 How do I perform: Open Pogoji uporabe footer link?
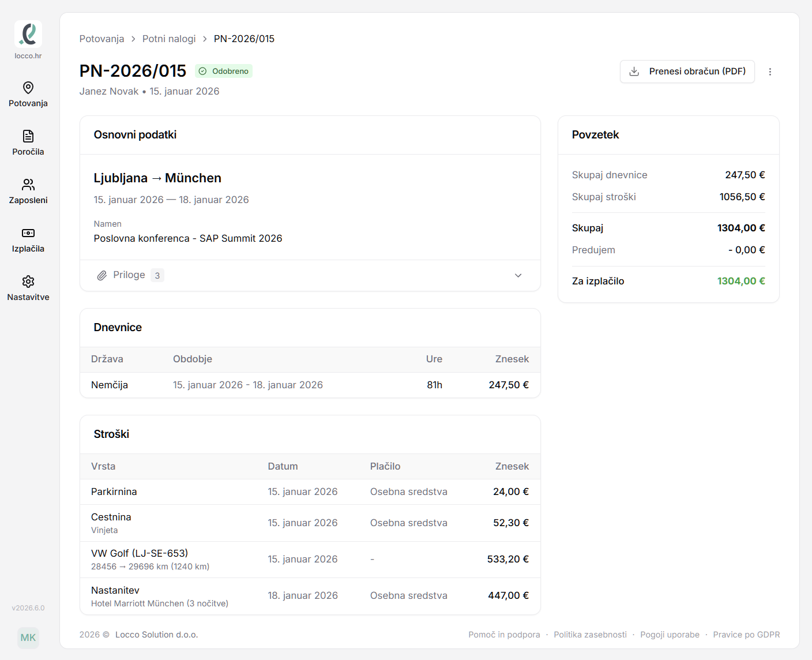pos(670,635)
